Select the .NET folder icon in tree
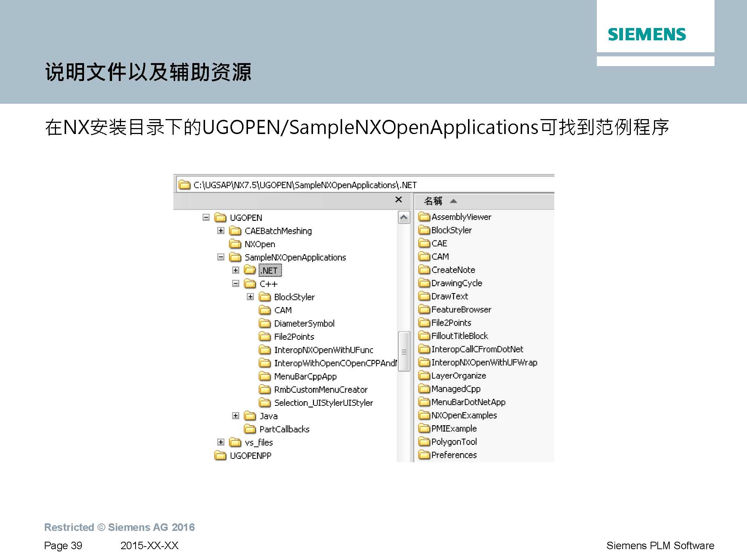The width and height of the screenshot is (747, 560). 250,270
